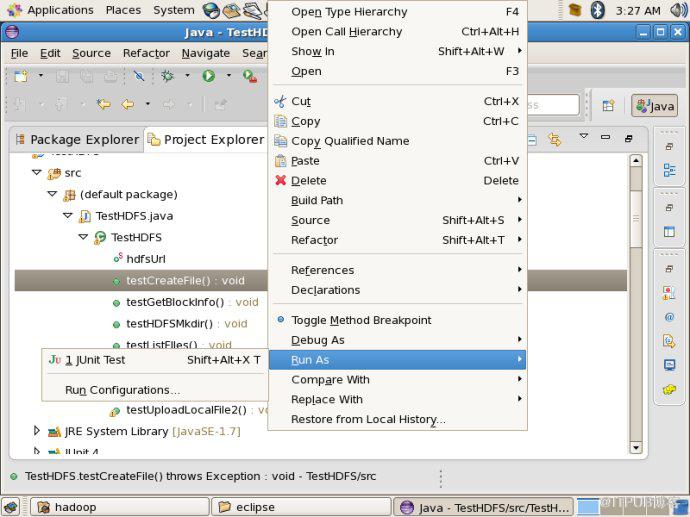This screenshot has width=690, height=517.
Task: Choose Open Type Hierarchy from context menu
Action: (398, 12)
